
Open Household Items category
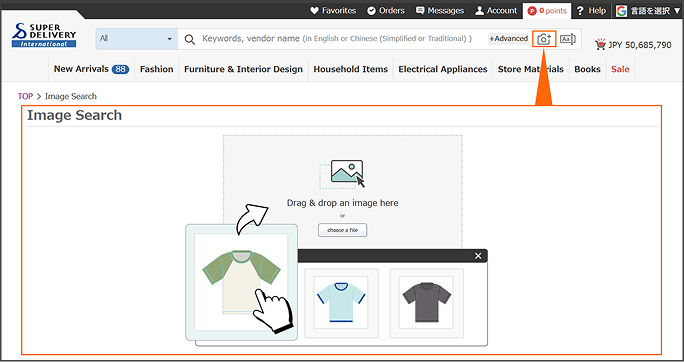(x=351, y=69)
